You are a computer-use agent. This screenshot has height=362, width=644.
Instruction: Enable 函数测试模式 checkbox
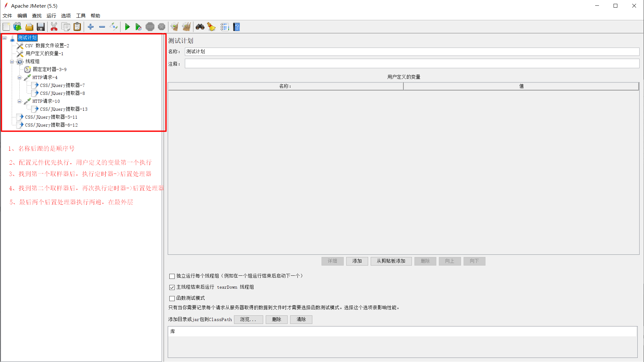(172, 298)
